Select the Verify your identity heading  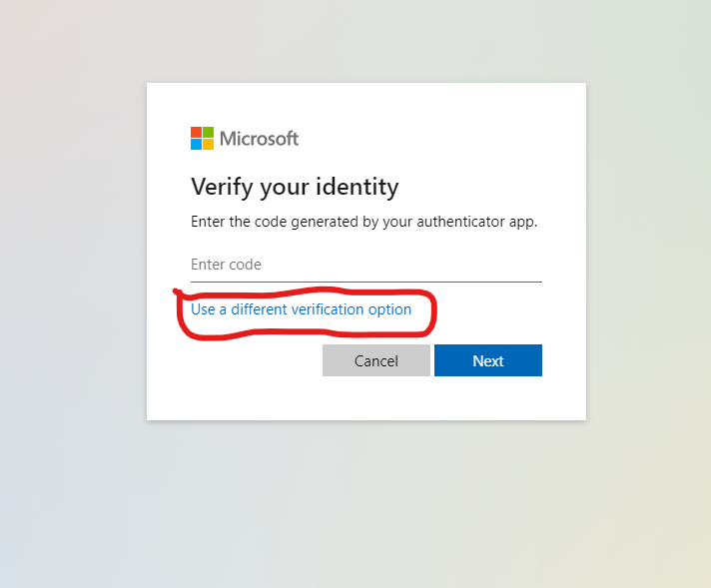295,187
